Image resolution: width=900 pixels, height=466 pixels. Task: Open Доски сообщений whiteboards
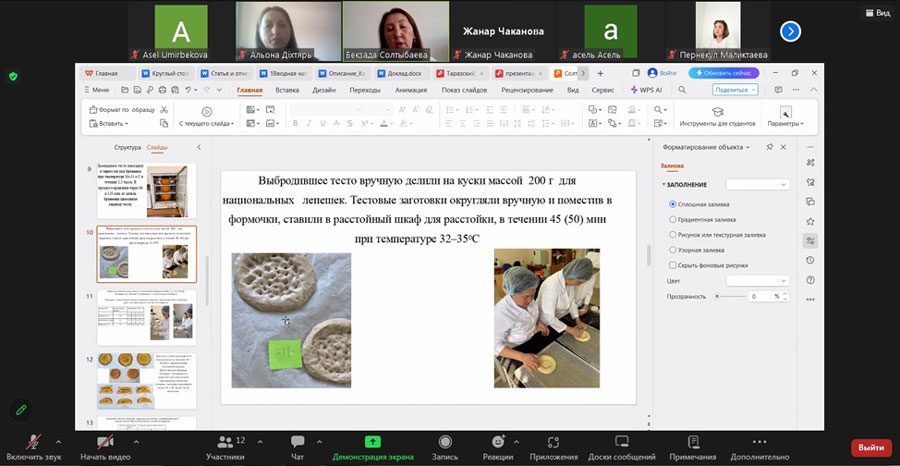[621, 442]
